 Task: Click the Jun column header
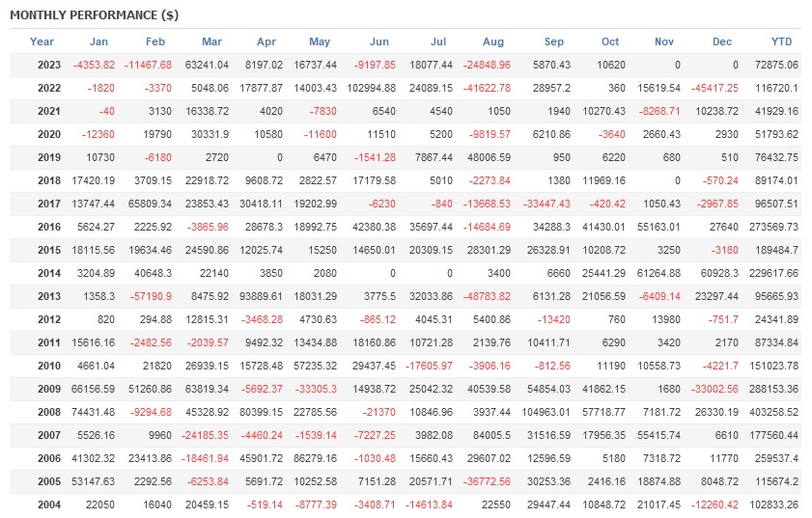(379, 41)
